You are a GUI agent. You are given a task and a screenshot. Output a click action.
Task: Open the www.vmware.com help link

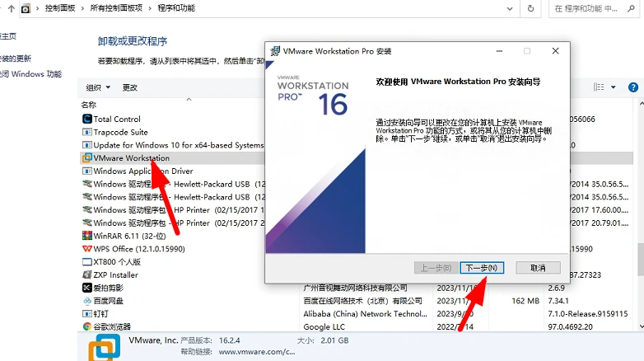(257, 352)
